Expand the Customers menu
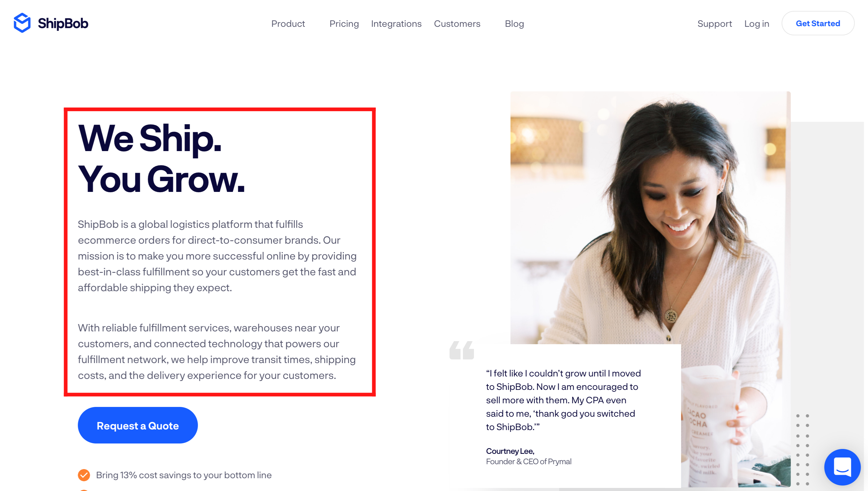Viewport: 868px width, 491px height. point(457,24)
